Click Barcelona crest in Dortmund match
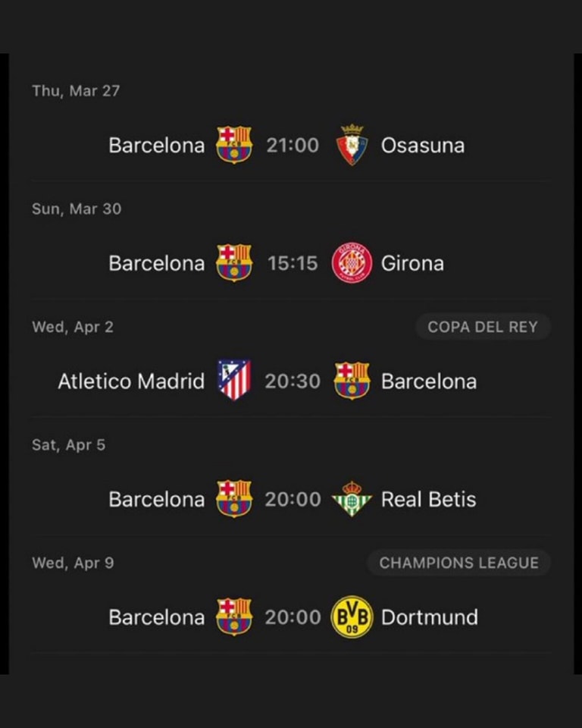 pos(234,617)
